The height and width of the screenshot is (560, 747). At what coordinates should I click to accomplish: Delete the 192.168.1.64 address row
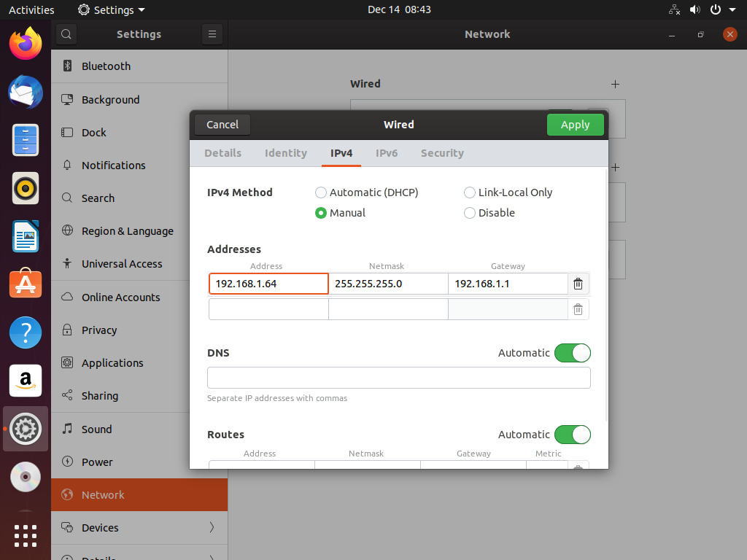(578, 284)
